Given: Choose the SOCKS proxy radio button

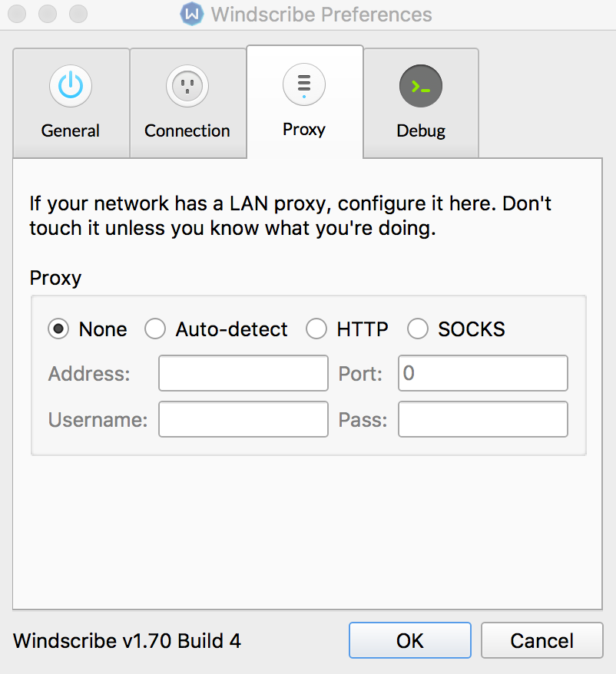Looking at the screenshot, I should pyautogui.click(x=418, y=329).
